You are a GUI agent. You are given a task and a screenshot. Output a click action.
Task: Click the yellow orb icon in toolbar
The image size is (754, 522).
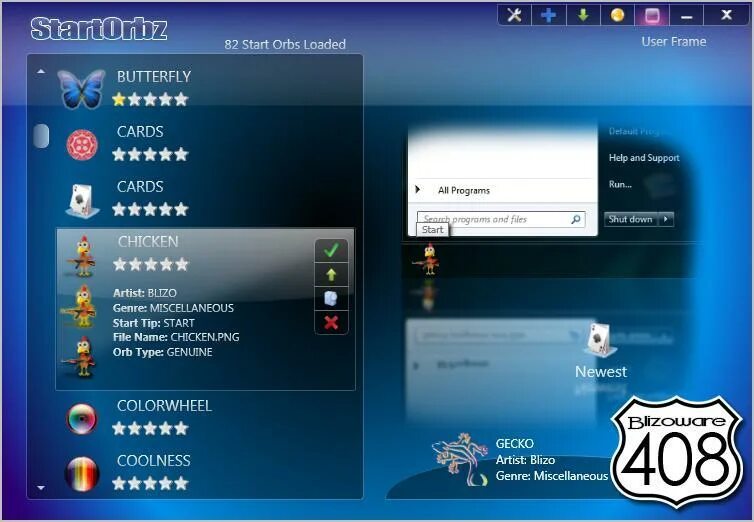[x=617, y=15]
